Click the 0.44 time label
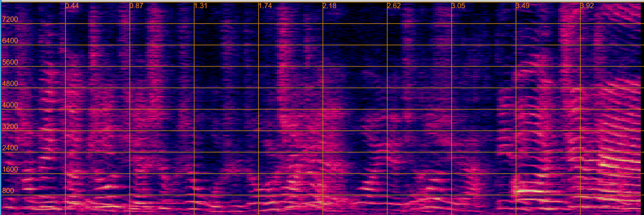 [x=72, y=6]
